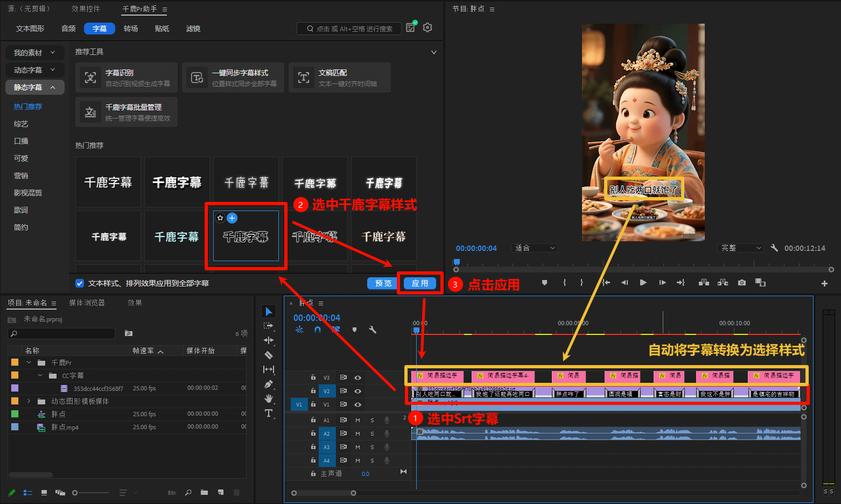Expand the 动态图形模板媒体 folder

tap(29, 401)
